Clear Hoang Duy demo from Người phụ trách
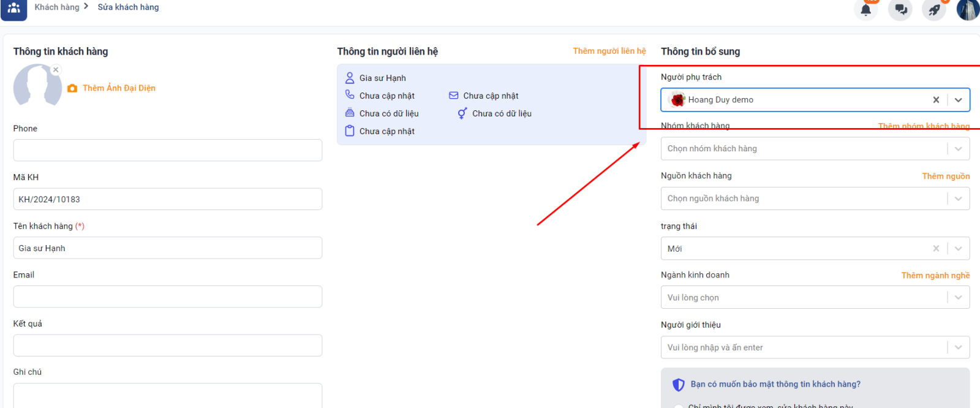The image size is (980, 408). tap(936, 100)
